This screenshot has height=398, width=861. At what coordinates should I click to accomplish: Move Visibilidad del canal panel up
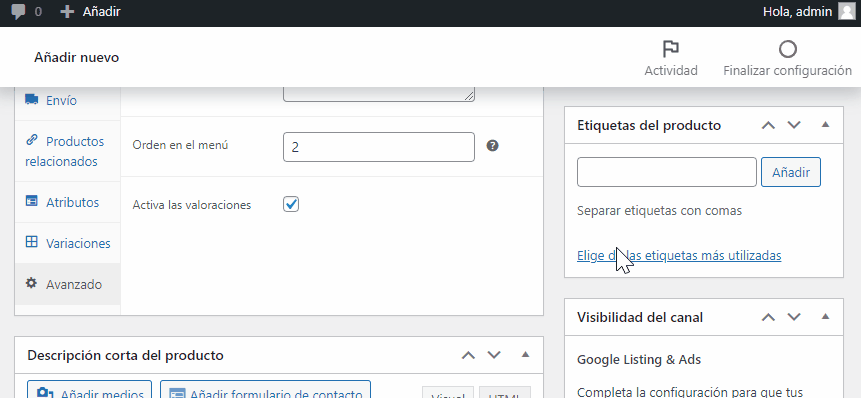tap(768, 317)
